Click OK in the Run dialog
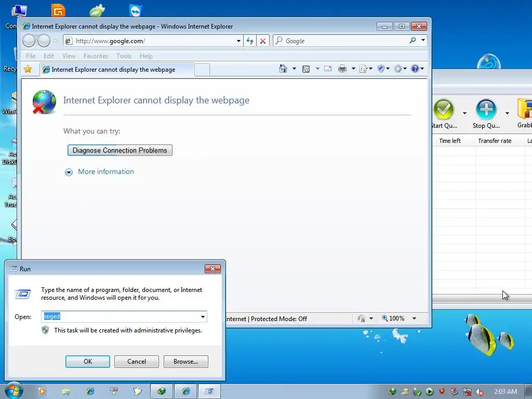This screenshot has width=532, height=399. [x=87, y=362]
